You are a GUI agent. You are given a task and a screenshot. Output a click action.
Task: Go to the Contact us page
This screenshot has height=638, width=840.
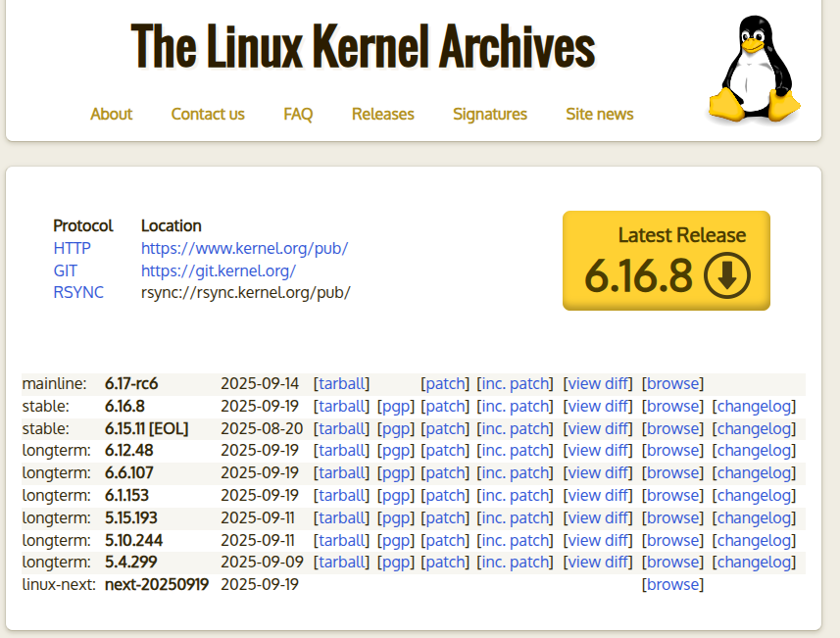coord(208,114)
